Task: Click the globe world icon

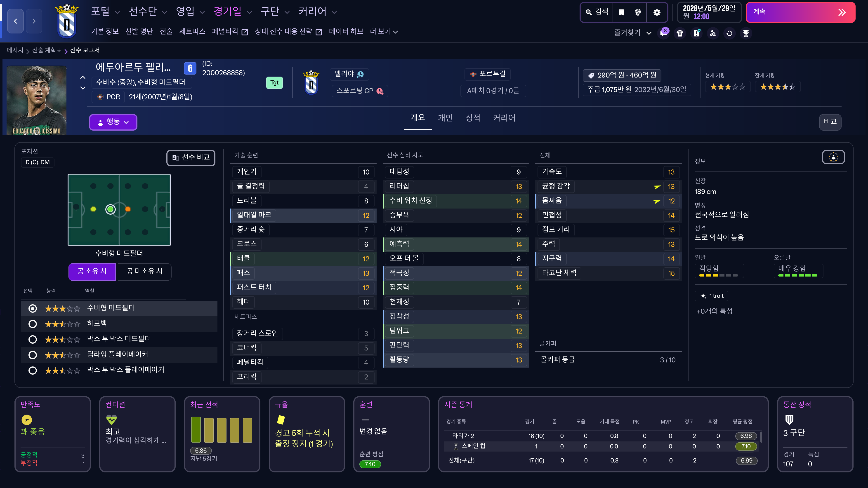Action: point(637,12)
